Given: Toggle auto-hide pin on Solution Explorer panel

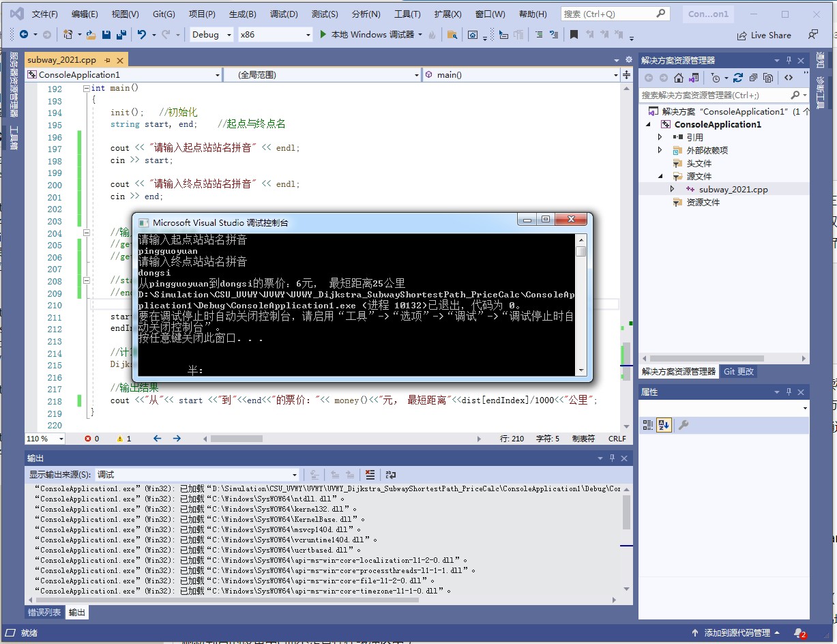Looking at the screenshot, I should coord(789,60).
